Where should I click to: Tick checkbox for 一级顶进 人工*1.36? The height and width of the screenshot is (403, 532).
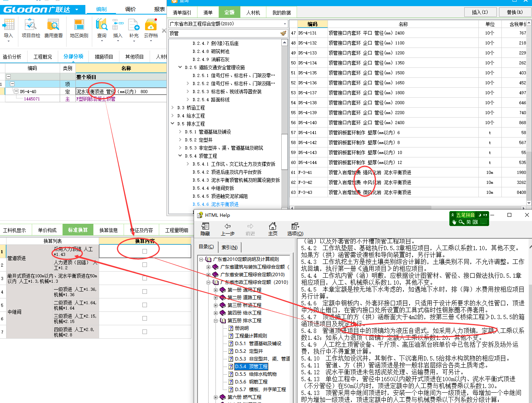[145, 292]
